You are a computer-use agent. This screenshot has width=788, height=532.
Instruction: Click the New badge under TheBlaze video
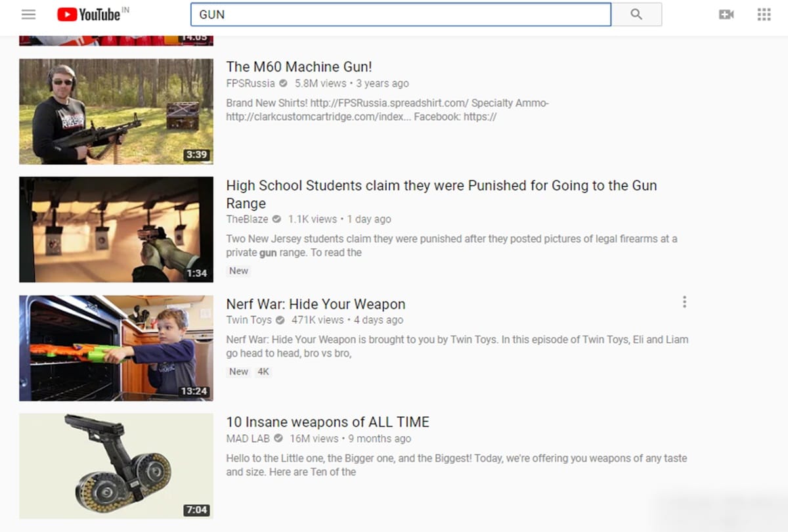pyautogui.click(x=238, y=271)
